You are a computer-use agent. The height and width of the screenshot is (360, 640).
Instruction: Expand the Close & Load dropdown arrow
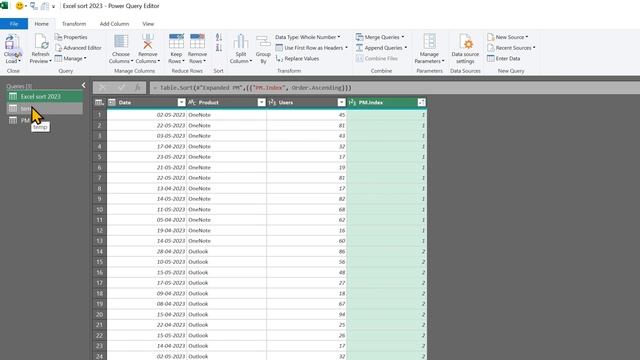[x=19, y=61]
